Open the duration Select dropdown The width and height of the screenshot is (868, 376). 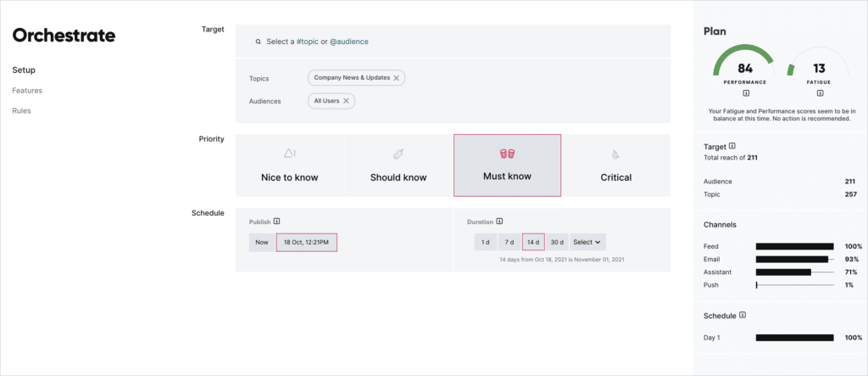pyautogui.click(x=587, y=243)
